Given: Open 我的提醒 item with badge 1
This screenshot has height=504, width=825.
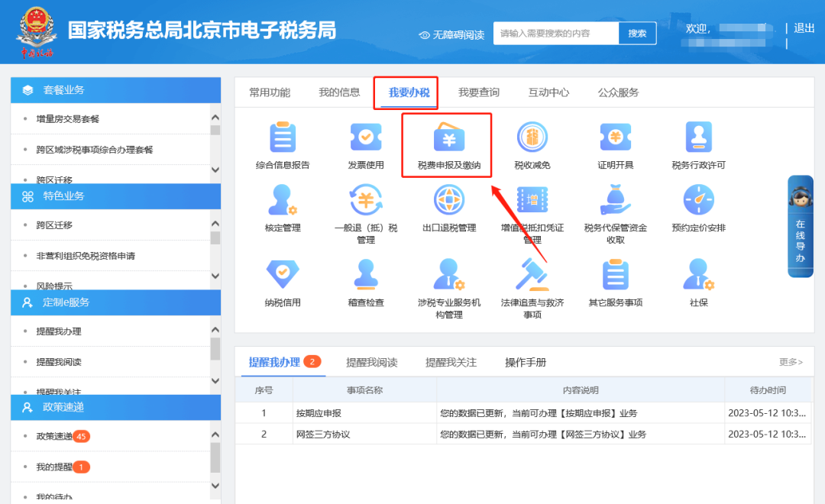Looking at the screenshot, I should pos(63,467).
